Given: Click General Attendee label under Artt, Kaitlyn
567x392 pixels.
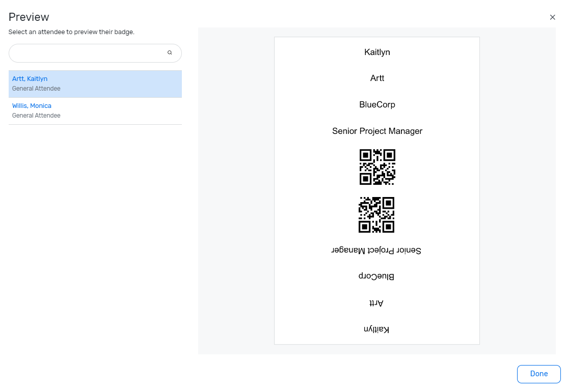Looking at the screenshot, I should (36, 89).
